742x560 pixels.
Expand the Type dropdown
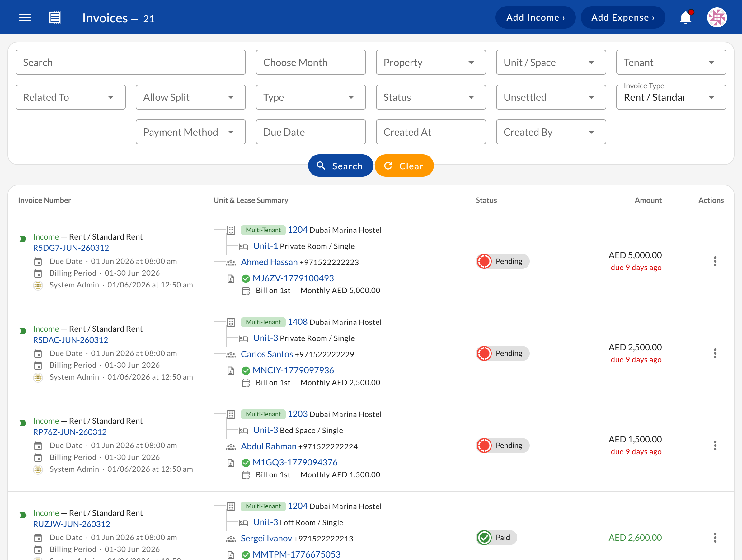coord(311,97)
